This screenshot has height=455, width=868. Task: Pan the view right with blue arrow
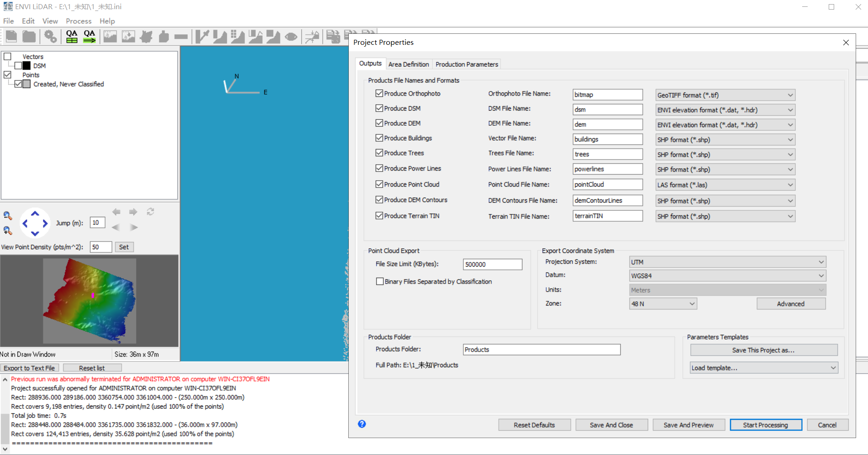(45, 223)
